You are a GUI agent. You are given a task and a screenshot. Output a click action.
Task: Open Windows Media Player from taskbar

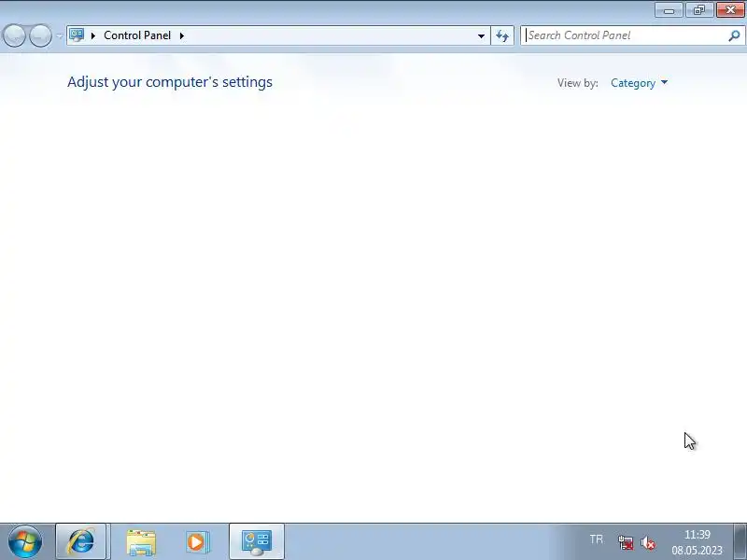[x=197, y=542]
